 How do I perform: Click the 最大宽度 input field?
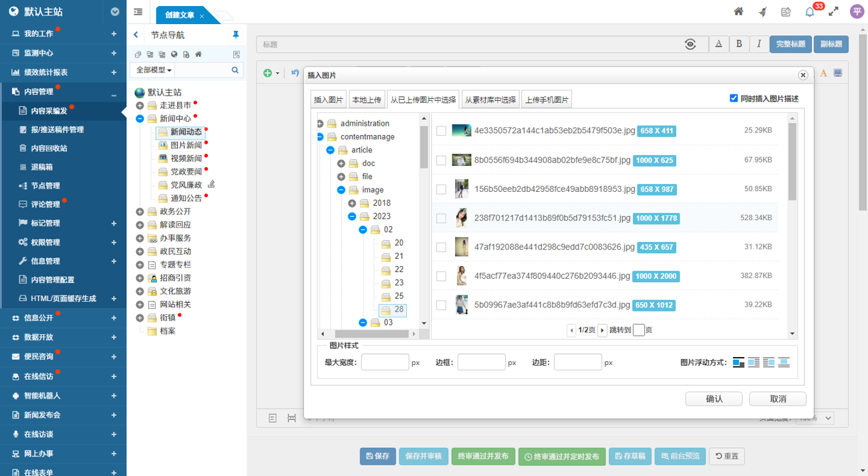pyautogui.click(x=385, y=362)
